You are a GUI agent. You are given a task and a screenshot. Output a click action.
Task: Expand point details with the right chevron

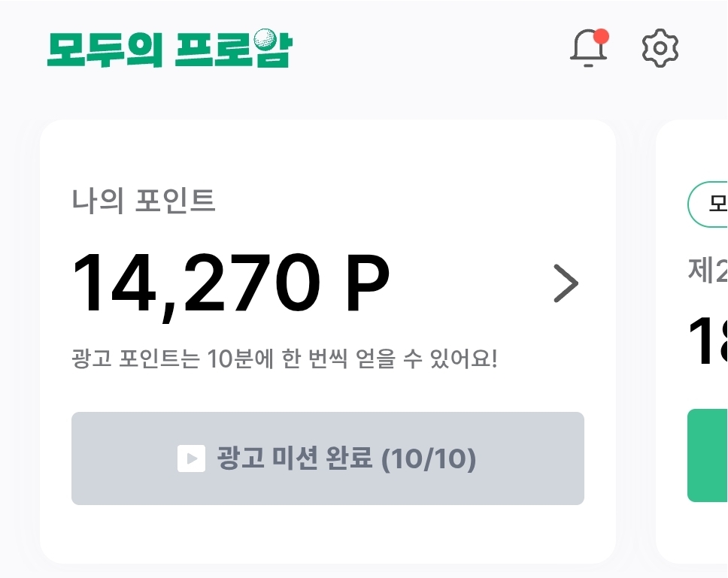(x=566, y=283)
